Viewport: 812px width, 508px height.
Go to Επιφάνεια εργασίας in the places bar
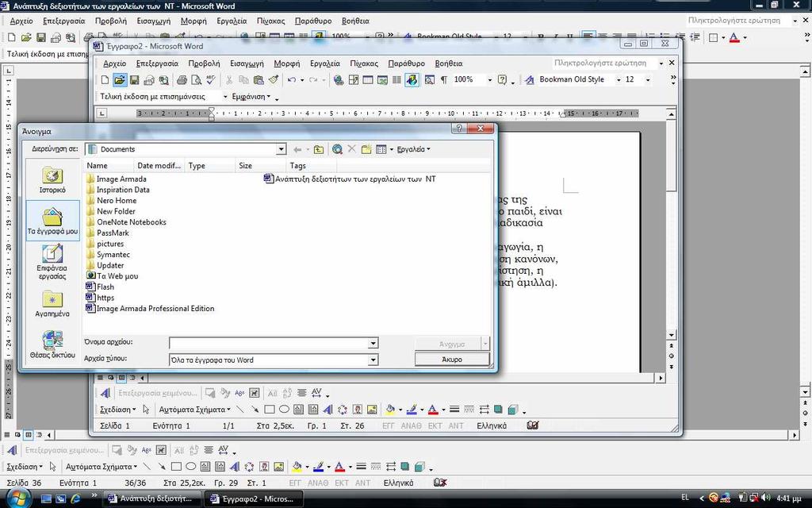click(52, 262)
